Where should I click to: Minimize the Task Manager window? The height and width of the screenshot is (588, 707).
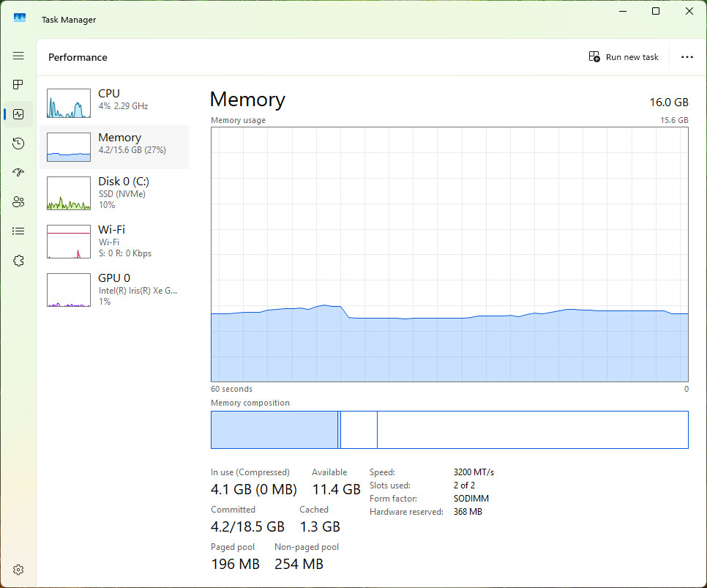coord(623,11)
